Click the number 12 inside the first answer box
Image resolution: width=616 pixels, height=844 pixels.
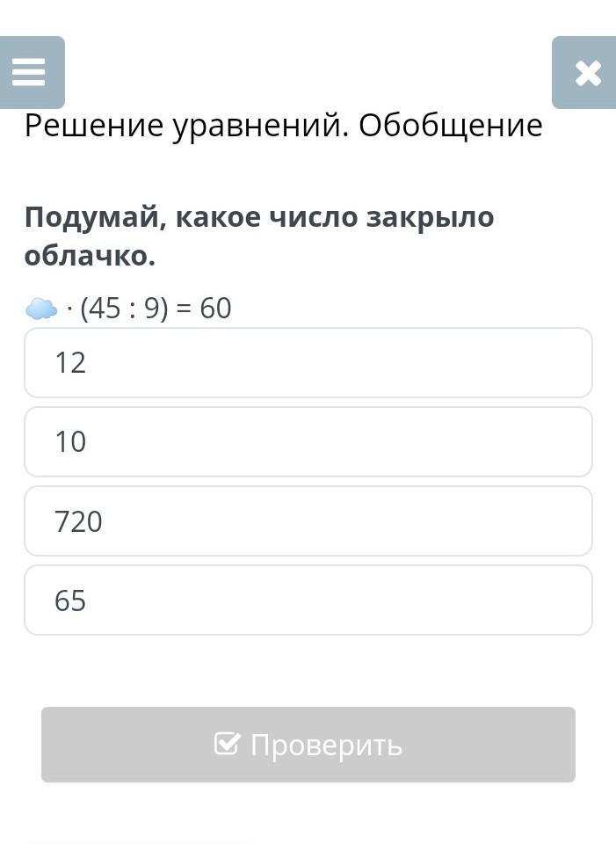point(70,362)
